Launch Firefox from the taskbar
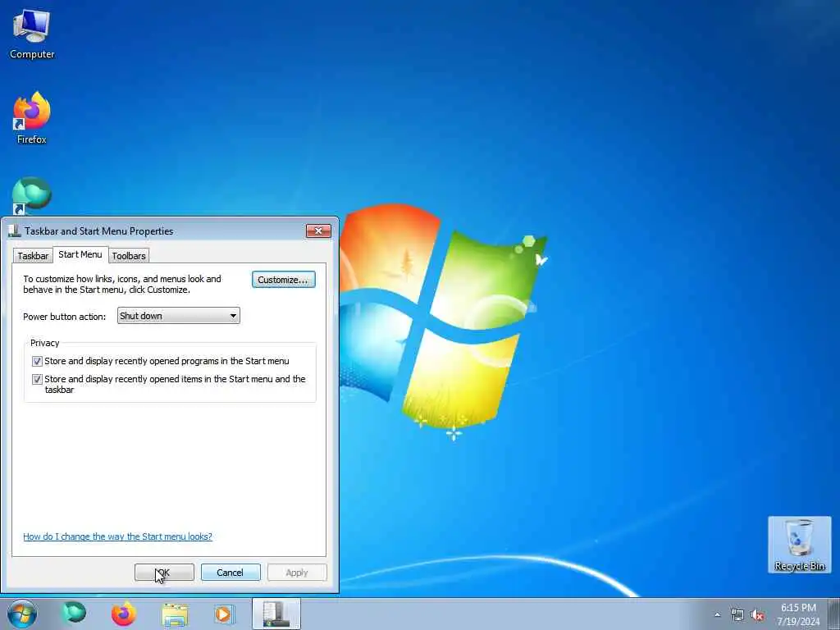 (124, 614)
